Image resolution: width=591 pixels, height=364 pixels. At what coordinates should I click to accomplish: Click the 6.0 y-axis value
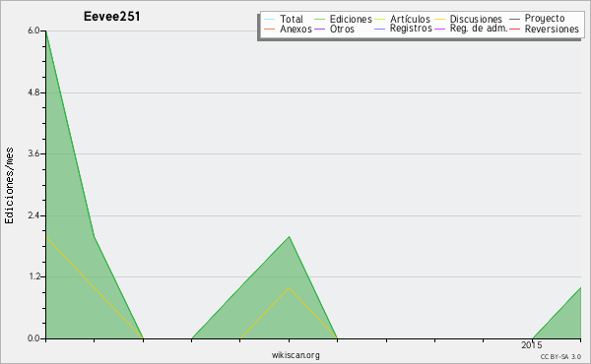(33, 30)
